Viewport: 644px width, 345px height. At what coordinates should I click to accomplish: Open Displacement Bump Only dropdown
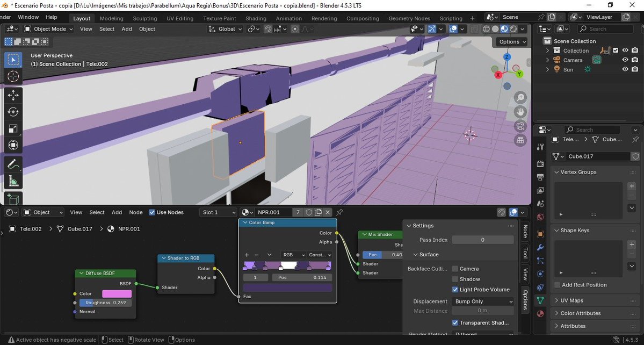coord(483,301)
